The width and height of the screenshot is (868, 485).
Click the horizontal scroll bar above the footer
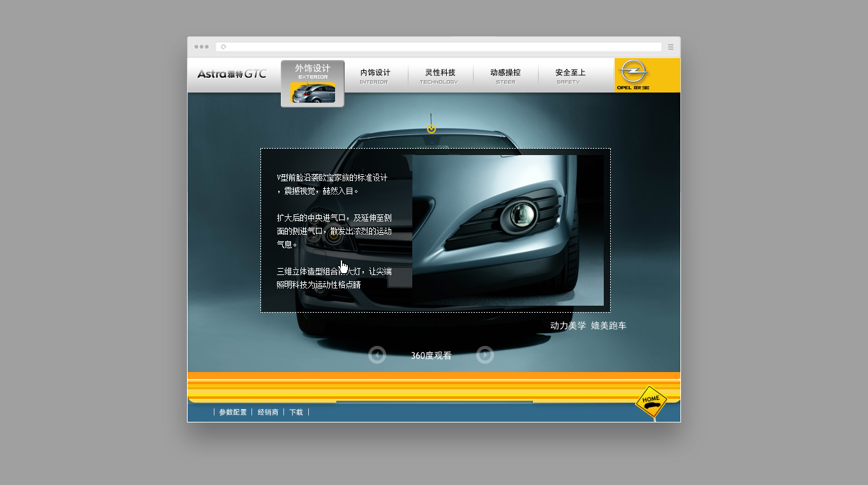tap(434, 401)
